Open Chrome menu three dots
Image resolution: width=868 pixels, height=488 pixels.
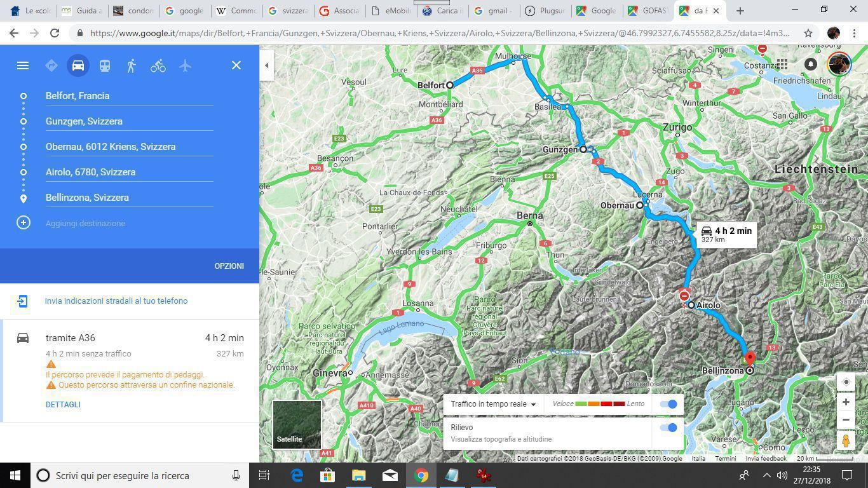click(x=855, y=32)
